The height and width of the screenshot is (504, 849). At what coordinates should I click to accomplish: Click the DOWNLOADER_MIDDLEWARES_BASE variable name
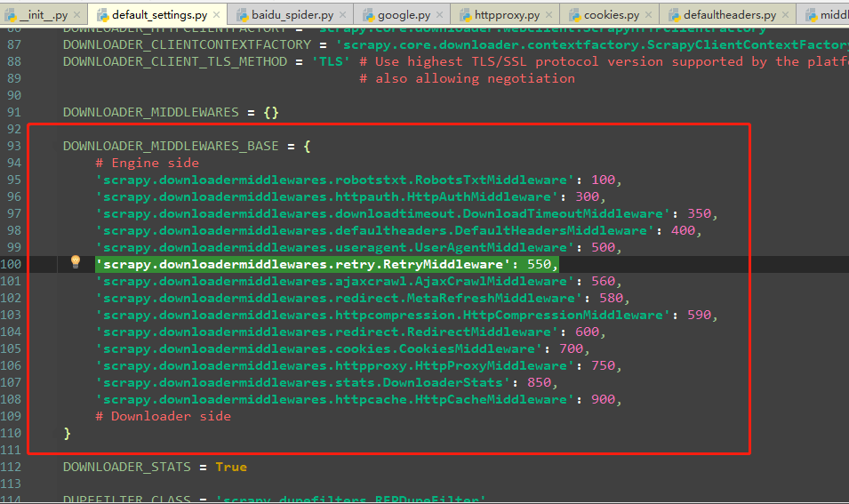171,146
